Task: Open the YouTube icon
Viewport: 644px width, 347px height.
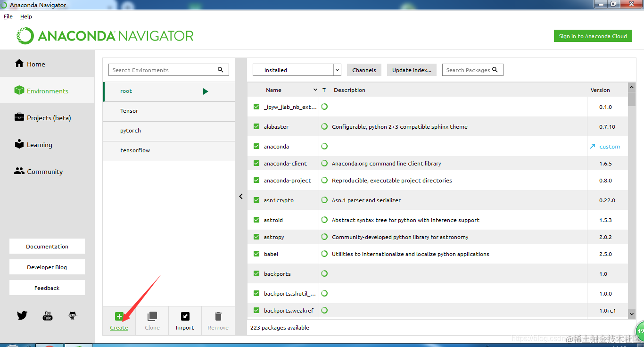Action: tap(48, 315)
